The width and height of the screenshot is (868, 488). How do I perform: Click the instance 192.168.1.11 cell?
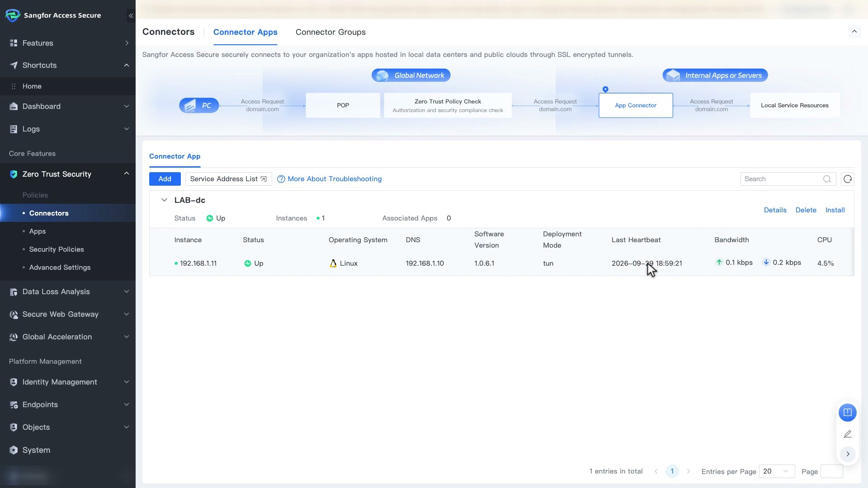click(x=198, y=263)
